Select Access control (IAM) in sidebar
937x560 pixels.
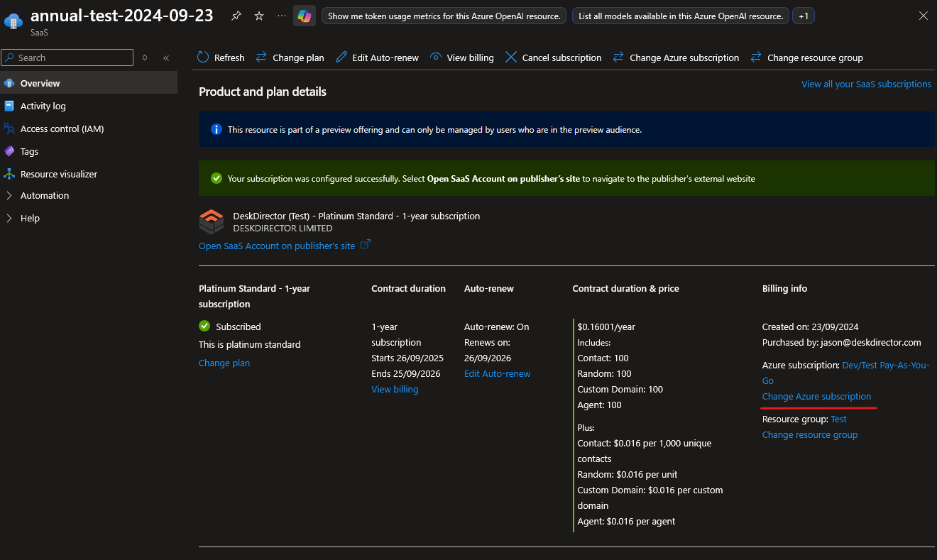[x=62, y=128]
